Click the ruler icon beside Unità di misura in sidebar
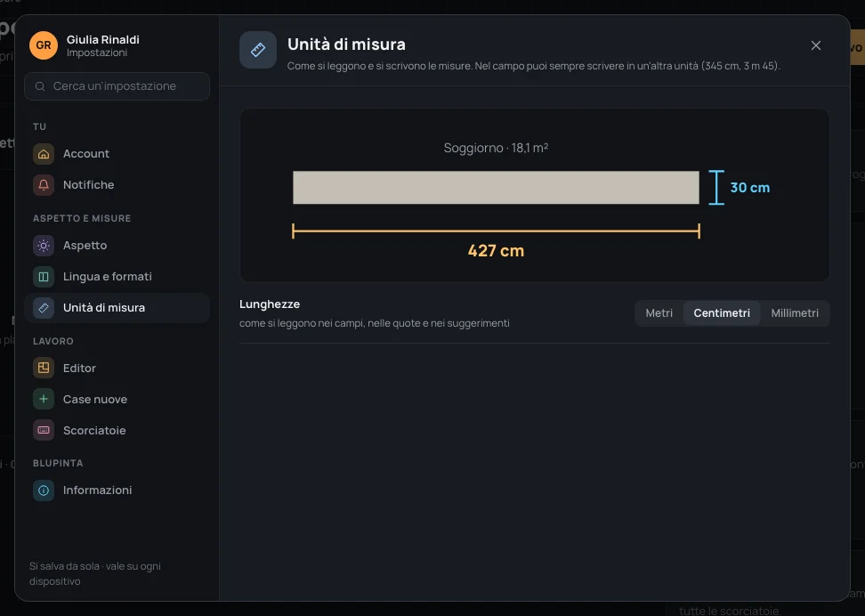Screen dimensions: 865x616 click(44, 308)
